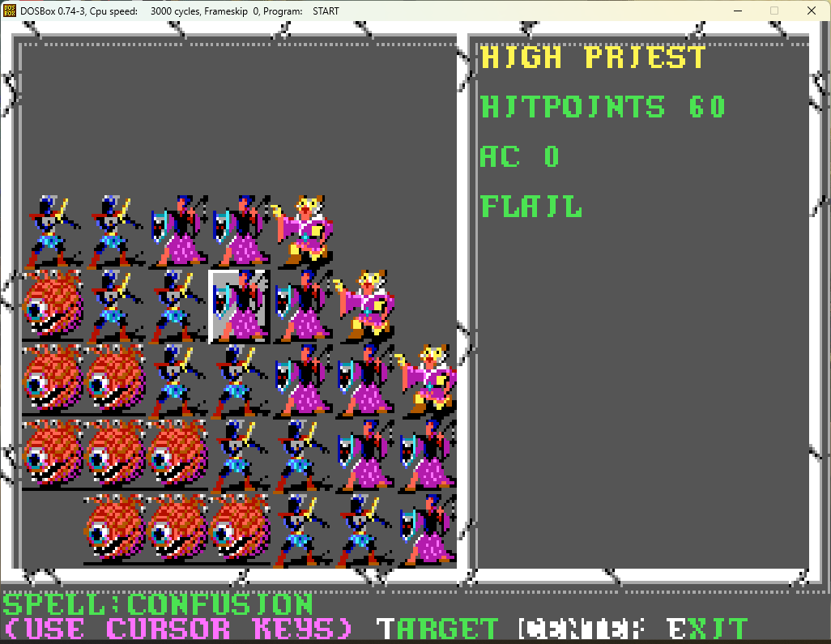Click the AC 0 armor class line
This screenshot has width=831, height=644.
click(x=519, y=156)
